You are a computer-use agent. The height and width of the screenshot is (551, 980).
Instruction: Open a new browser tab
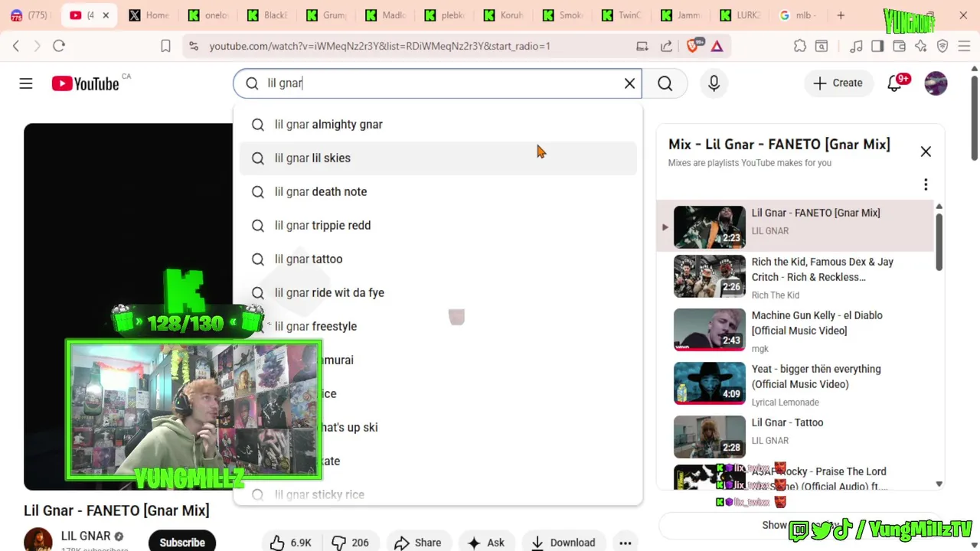pos(841,15)
